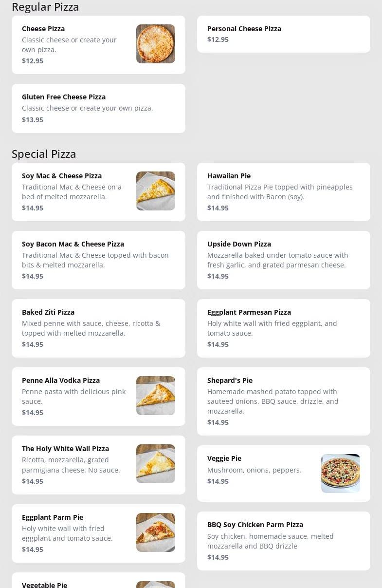382x588 pixels.
Task: Click the $13.95 Gluten Free price
Action: pyautogui.click(x=33, y=120)
